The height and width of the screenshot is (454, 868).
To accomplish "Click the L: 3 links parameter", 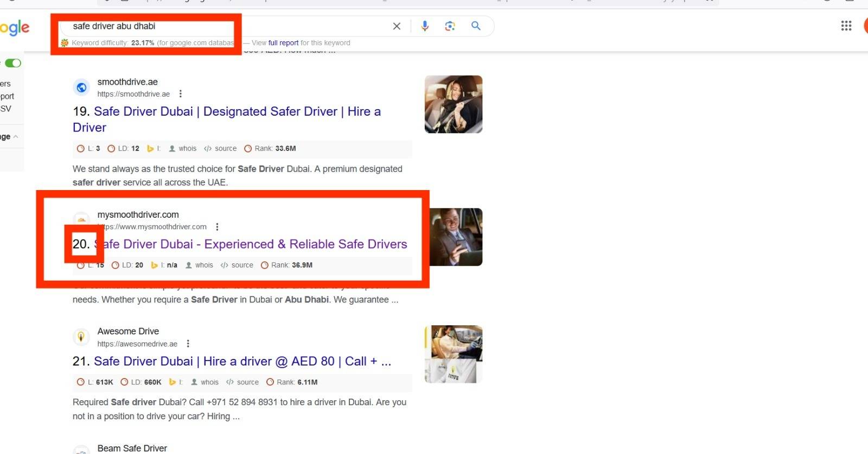I will (88, 148).
